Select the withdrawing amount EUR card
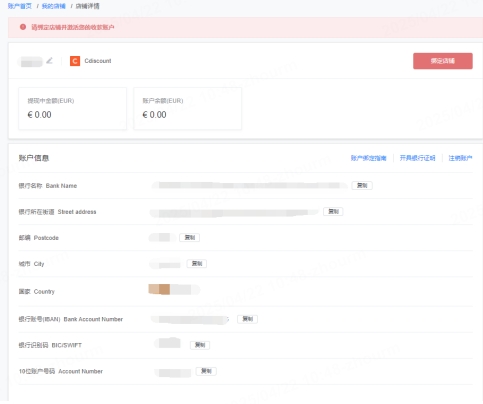483x404 pixels. click(72, 108)
